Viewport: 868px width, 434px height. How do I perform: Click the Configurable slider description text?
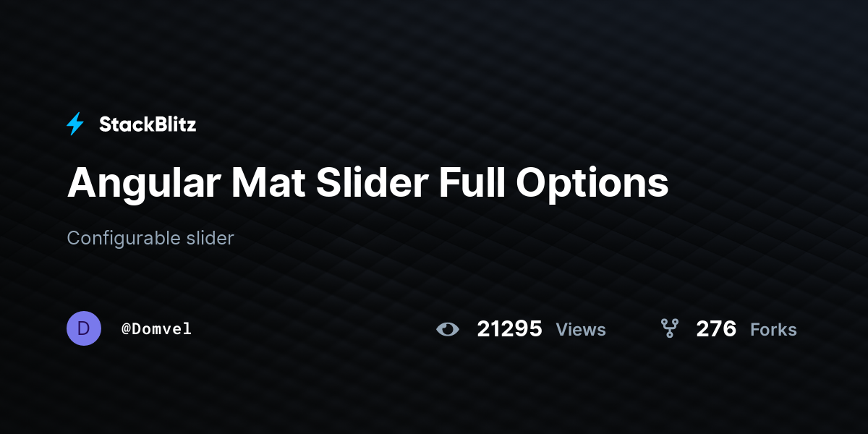coord(150,238)
